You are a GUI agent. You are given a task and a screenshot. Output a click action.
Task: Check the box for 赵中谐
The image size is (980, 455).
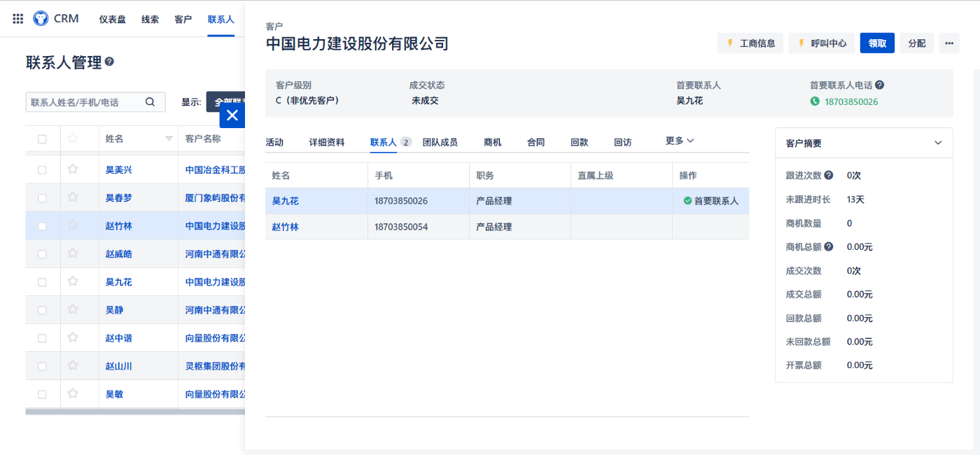[x=42, y=338]
